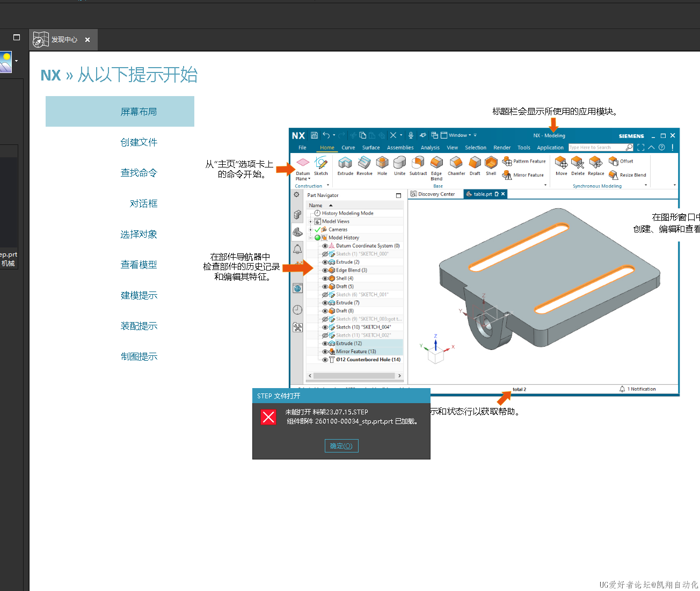Click the Offset command in Synchronous Modeling
Viewport: 700px width, 591px height.
[x=621, y=161]
